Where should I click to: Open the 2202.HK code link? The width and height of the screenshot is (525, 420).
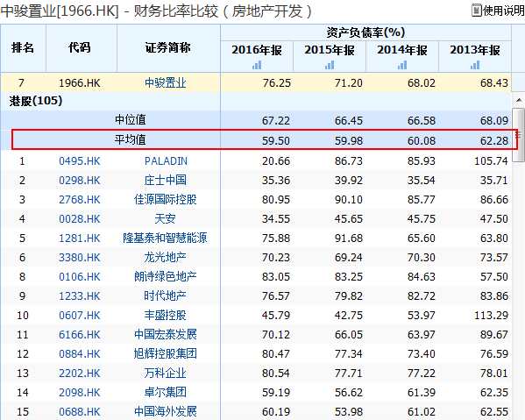[x=80, y=374]
